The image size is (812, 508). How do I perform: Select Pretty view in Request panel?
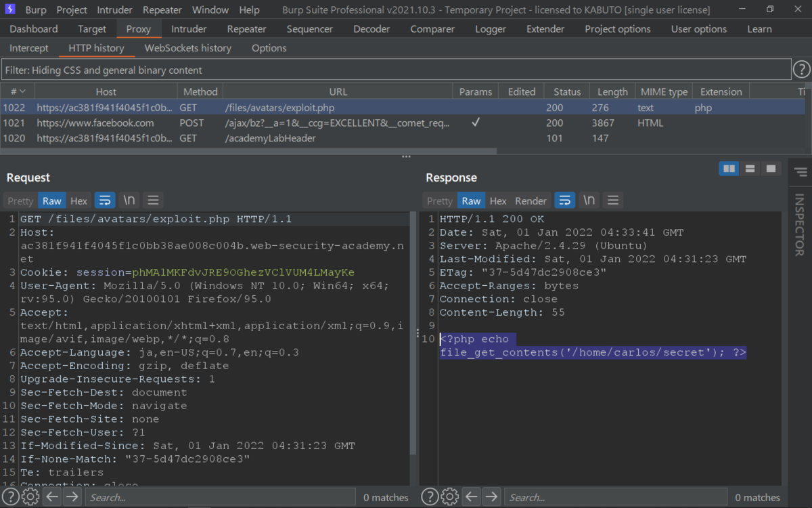[x=20, y=200]
